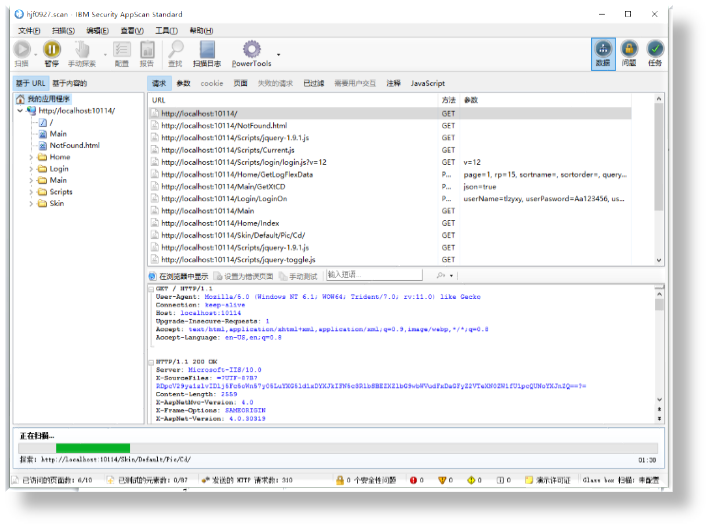Click the red high-severity icon in status bar
Image resolution: width=712 pixels, height=531 pixels.
point(413,480)
